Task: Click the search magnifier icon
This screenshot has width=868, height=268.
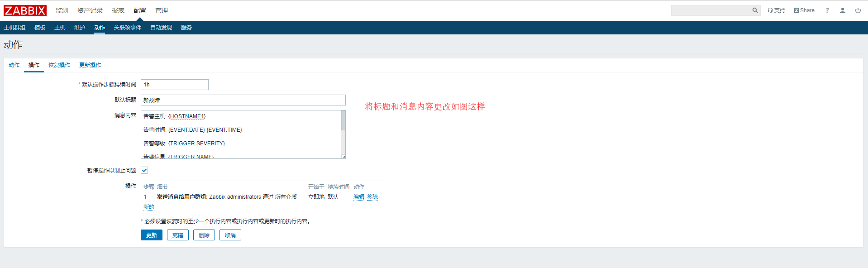Action: point(755,10)
